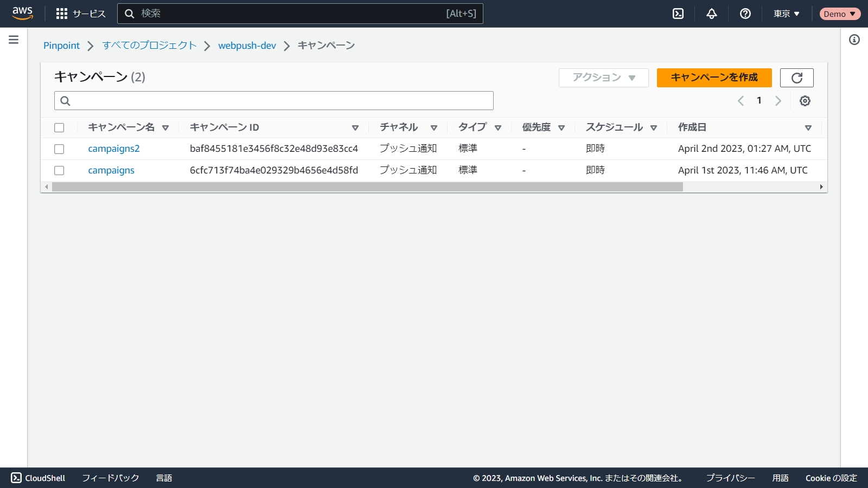Open table preferences gear icon
The width and height of the screenshot is (868, 488).
[805, 101]
